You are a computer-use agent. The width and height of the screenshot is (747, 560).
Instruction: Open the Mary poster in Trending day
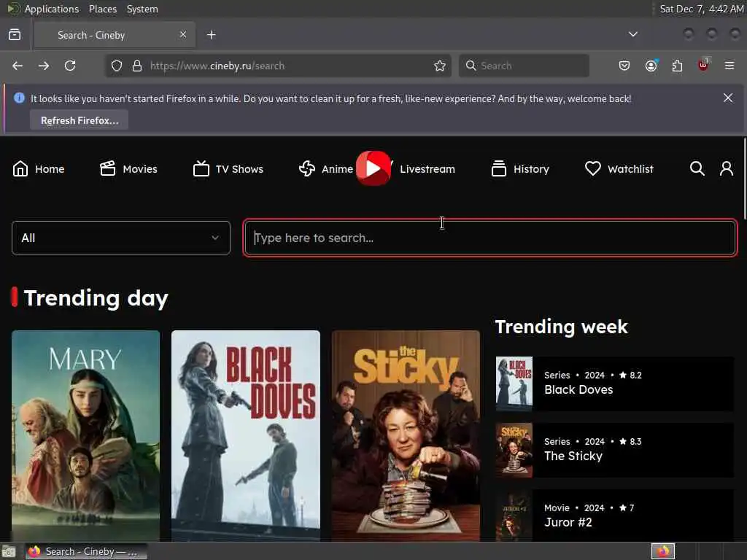pos(86,435)
